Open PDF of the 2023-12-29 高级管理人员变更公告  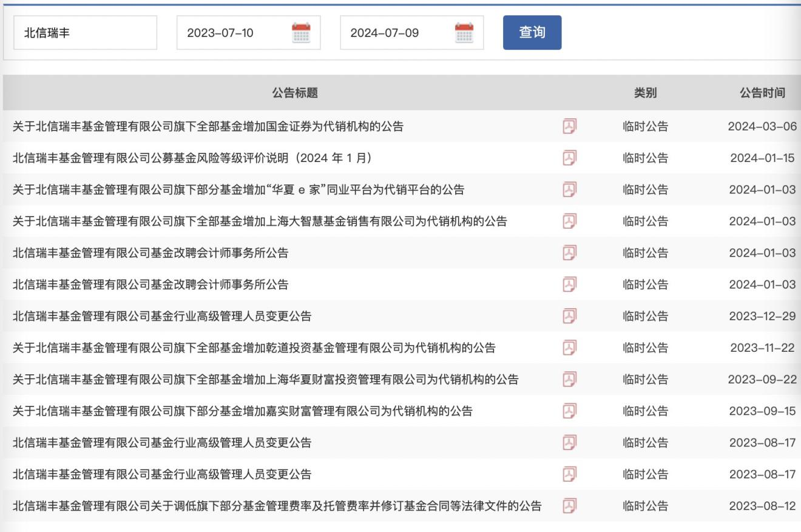[x=569, y=315]
